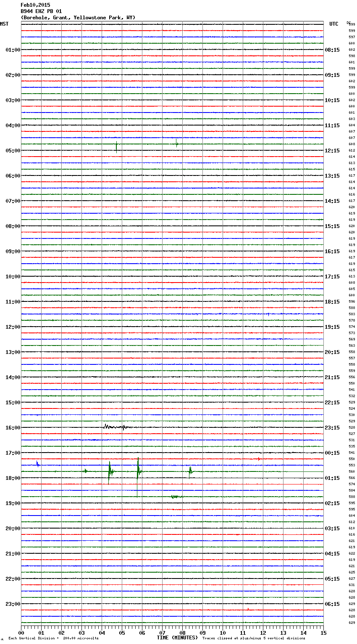Click the 20:15 UTC time label

tap(332, 352)
